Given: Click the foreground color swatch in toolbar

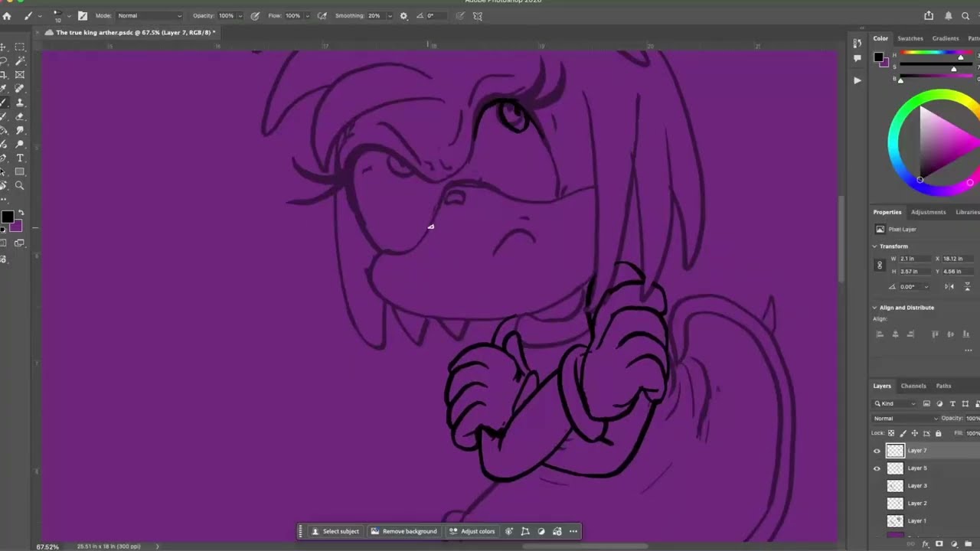Looking at the screenshot, I should [7, 217].
